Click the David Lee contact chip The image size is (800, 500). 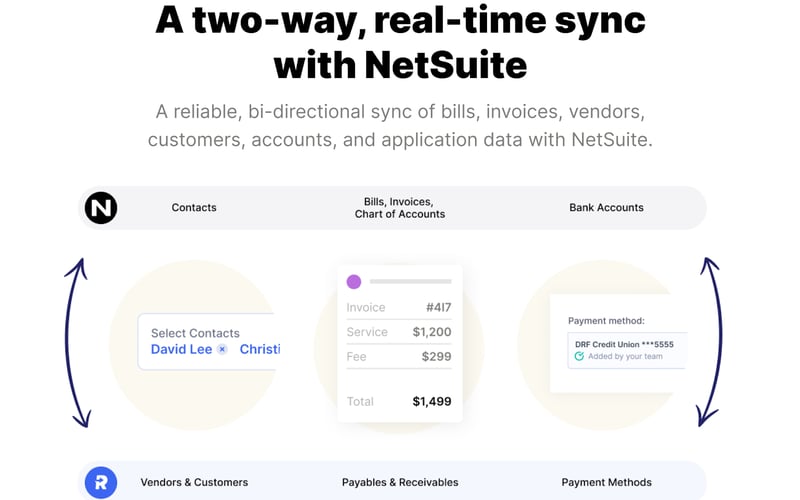tap(181, 350)
